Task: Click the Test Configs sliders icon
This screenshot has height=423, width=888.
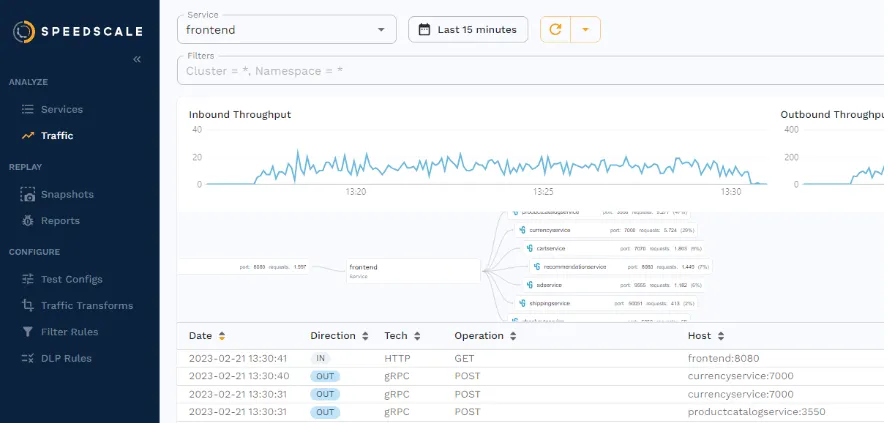Action: 28,279
